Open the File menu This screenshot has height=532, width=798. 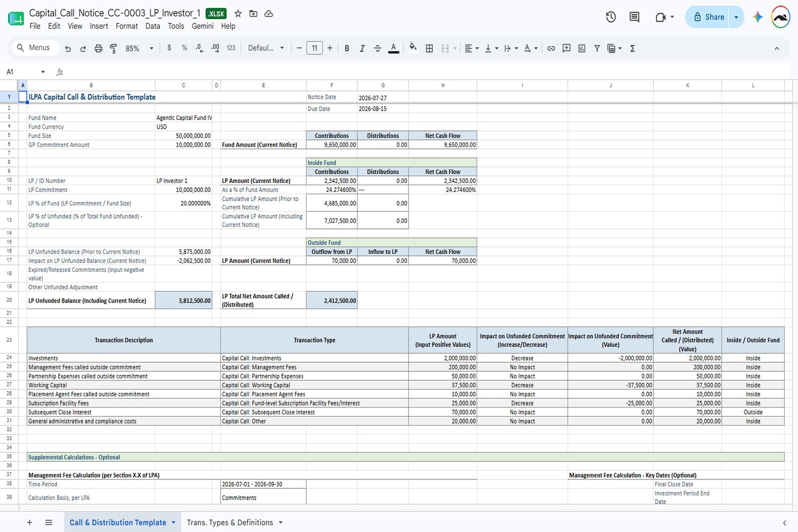point(35,26)
